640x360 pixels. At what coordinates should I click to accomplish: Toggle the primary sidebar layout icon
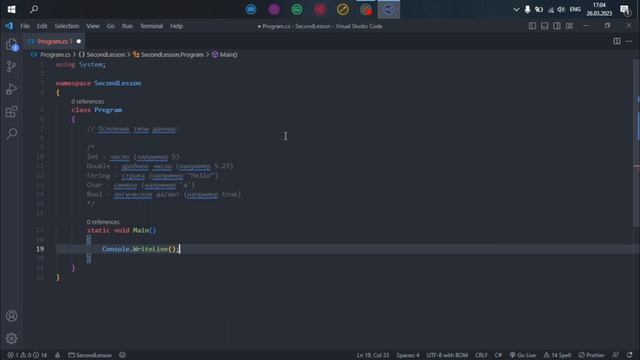pos(532,26)
